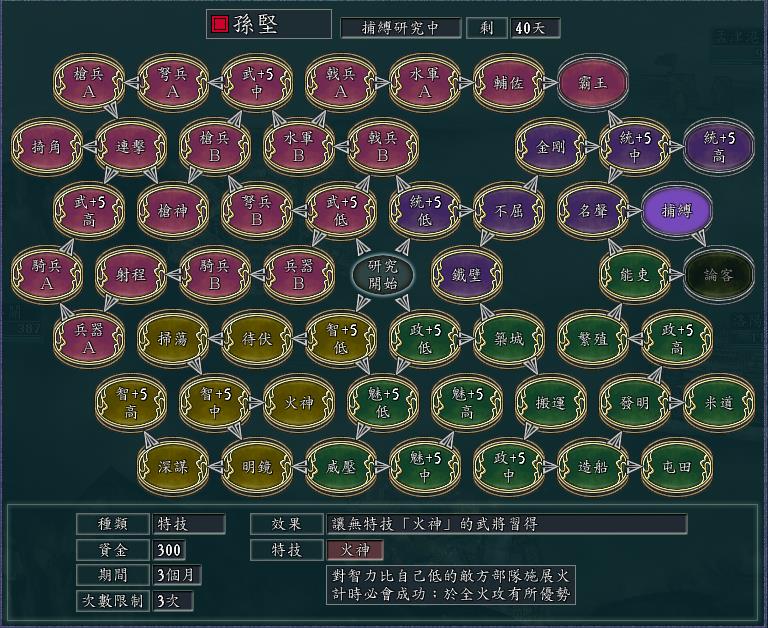
Task: Select the 掎角 node
Action: coord(47,146)
